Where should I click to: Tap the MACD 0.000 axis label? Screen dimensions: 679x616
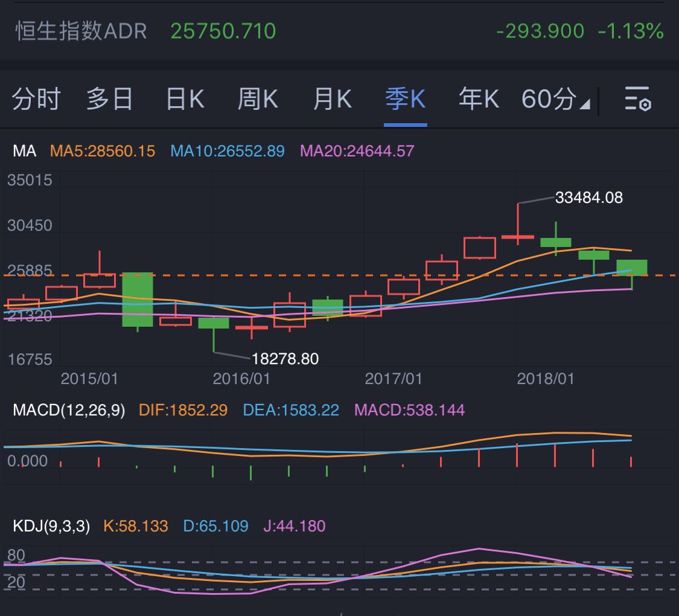(27, 461)
